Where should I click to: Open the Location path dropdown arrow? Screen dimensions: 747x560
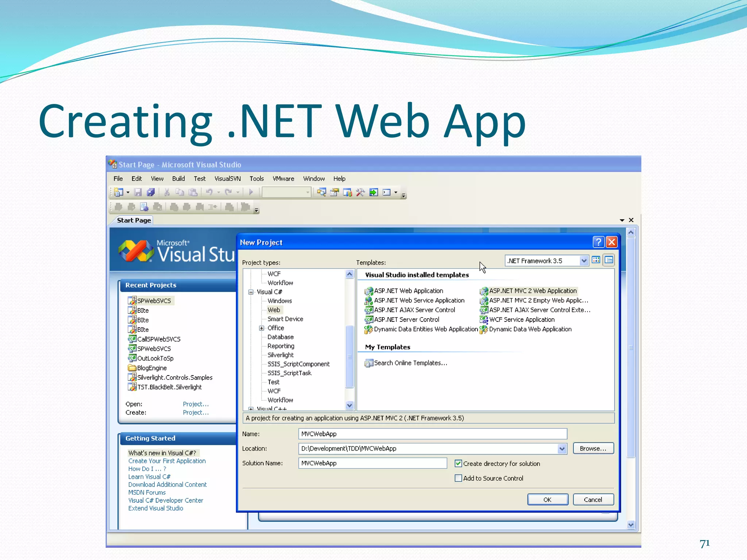(x=562, y=449)
